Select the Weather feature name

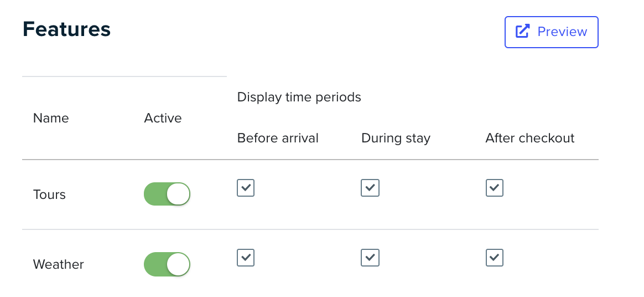(x=58, y=264)
